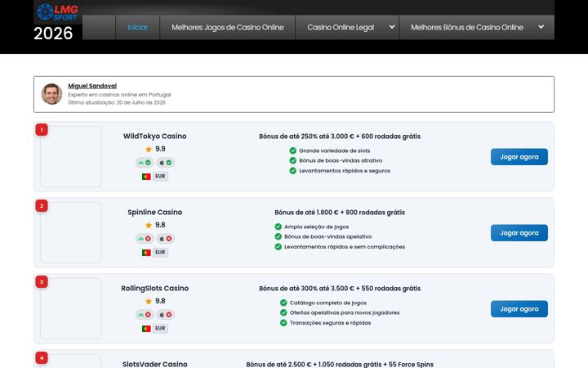588x368 pixels.
Task: Open the LMG Sport logo
Action: [58, 12]
